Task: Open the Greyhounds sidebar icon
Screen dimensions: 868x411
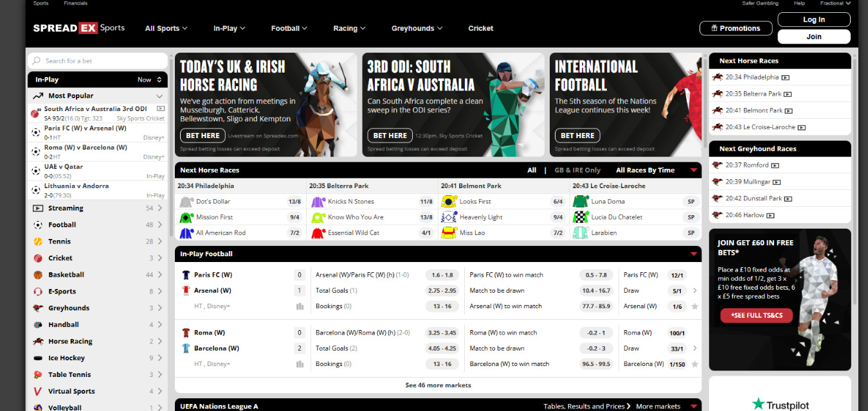Action: [38, 308]
